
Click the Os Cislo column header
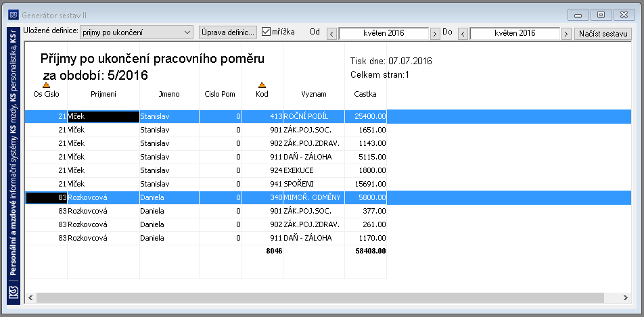point(47,94)
